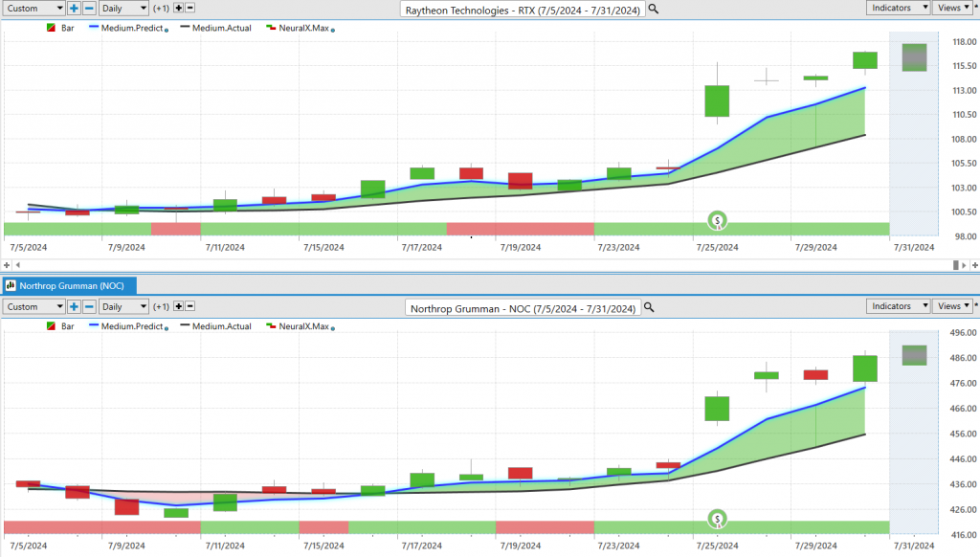Toggle Bar label in RTX legend
980x557 pixels.
68,28
